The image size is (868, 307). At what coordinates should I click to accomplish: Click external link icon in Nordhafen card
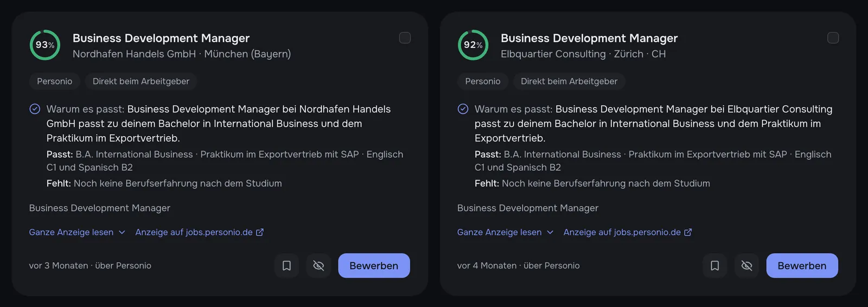coord(260,232)
